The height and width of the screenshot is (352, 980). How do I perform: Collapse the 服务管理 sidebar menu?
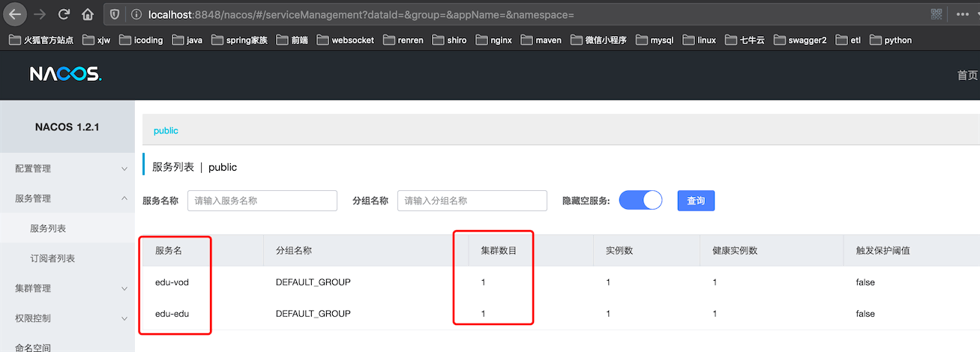point(67,198)
